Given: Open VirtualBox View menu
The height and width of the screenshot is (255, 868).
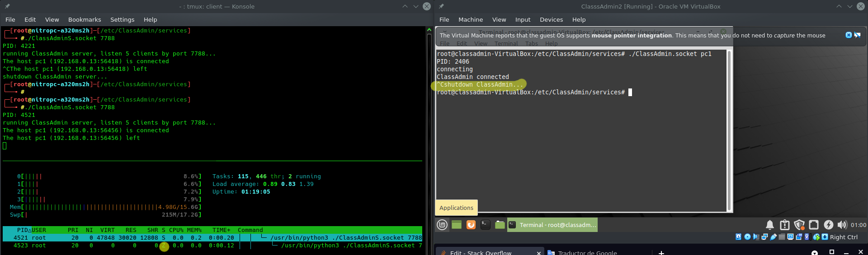Looking at the screenshot, I should tap(499, 19).
